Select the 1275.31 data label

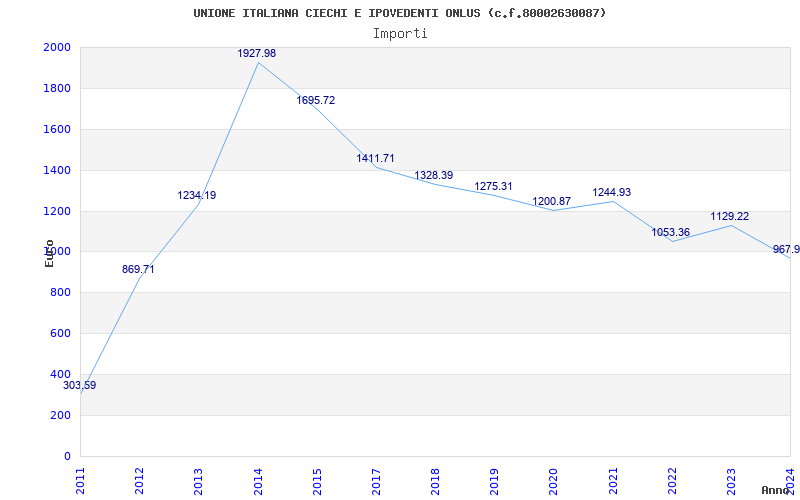(x=493, y=187)
